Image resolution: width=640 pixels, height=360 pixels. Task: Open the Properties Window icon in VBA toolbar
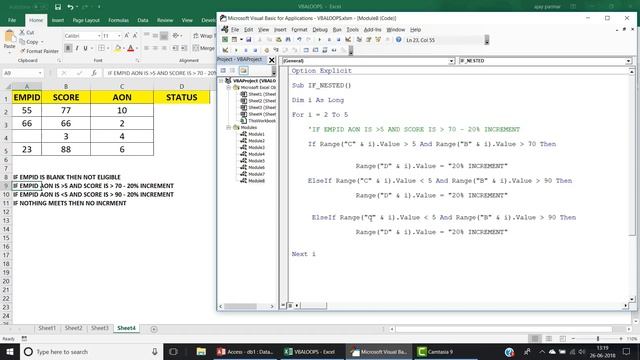click(x=369, y=40)
